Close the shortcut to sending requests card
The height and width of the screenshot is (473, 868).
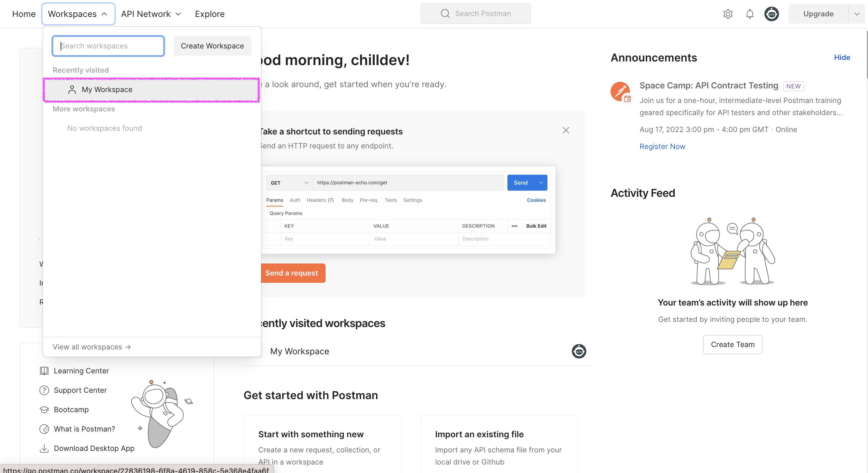click(566, 131)
